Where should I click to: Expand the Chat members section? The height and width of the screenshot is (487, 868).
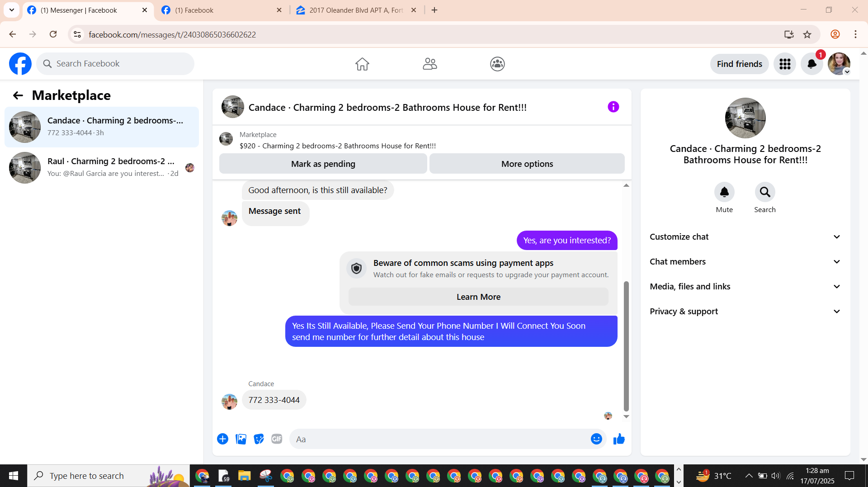point(745,262)
